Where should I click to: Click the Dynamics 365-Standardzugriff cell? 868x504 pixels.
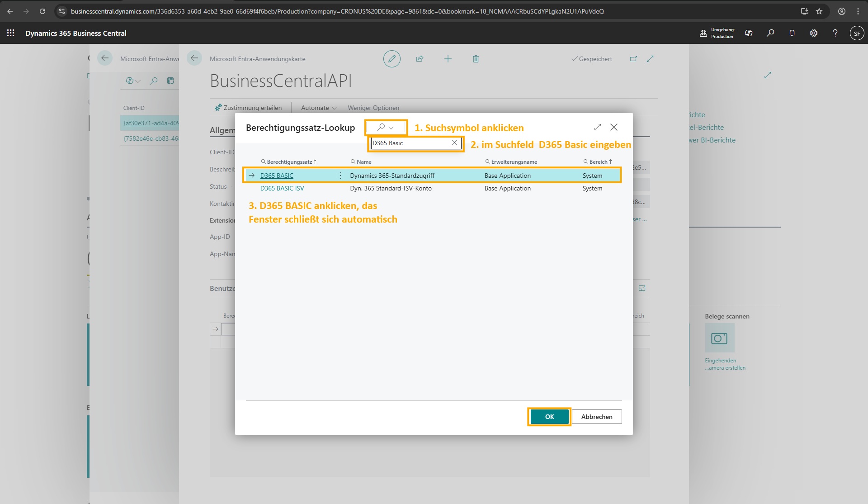pos(392,176)
